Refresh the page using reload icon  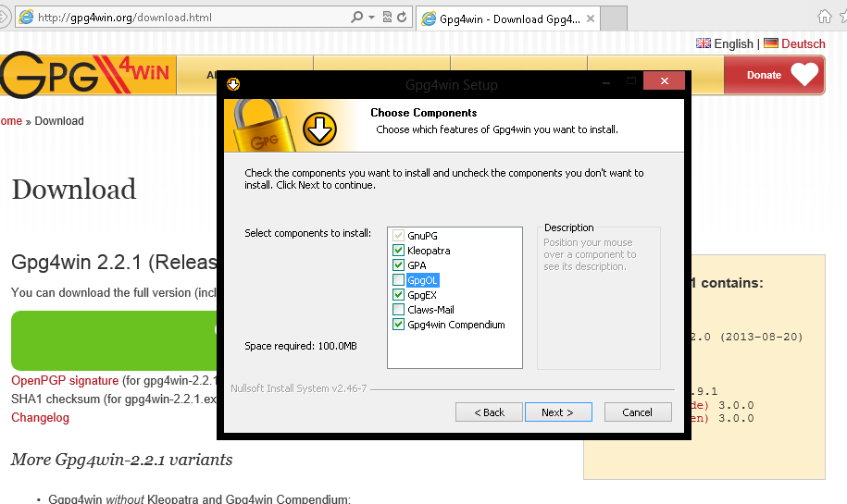click(402, 18)
